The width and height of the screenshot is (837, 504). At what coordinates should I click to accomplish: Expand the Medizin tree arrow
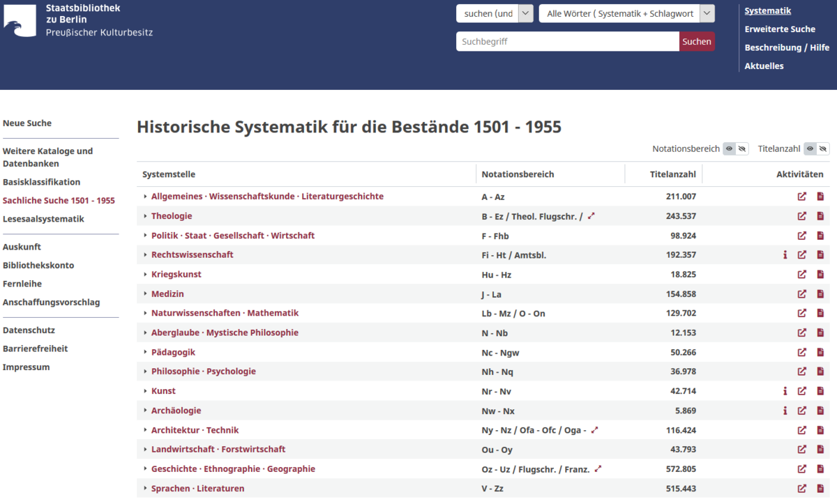point(145,294)
